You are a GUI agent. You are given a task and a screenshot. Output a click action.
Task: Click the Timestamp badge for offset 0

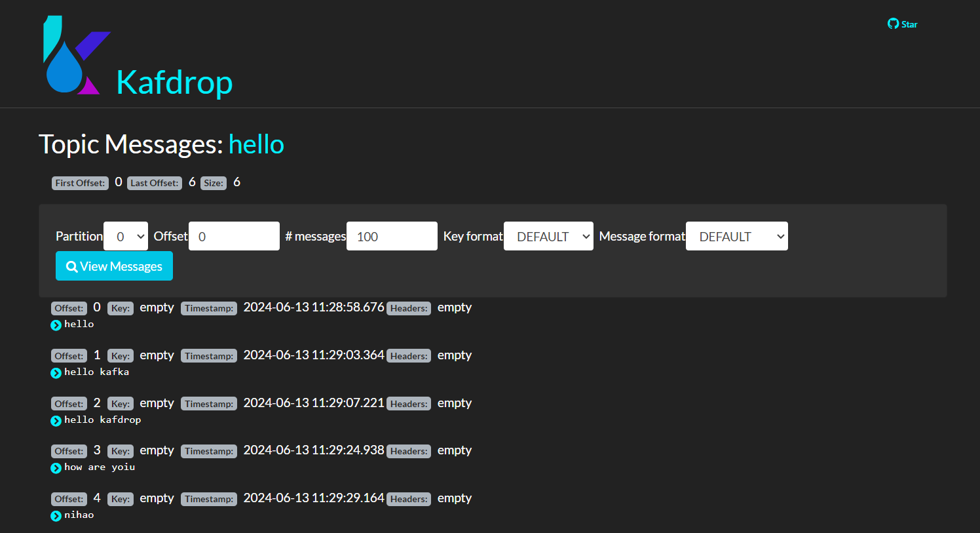[209, 308]
